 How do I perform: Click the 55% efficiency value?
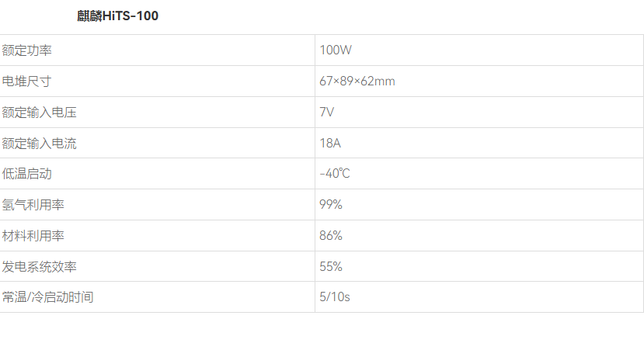coord(331,267)
